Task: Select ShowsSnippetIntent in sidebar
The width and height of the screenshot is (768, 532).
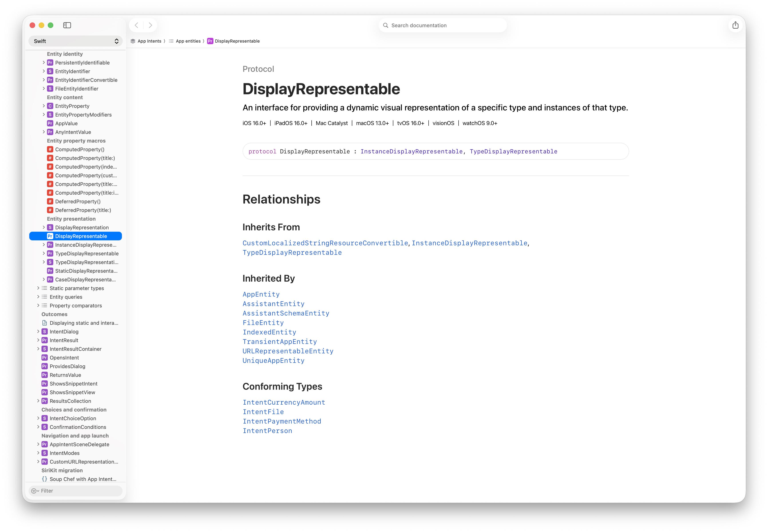Action: (x=73, y=384)
